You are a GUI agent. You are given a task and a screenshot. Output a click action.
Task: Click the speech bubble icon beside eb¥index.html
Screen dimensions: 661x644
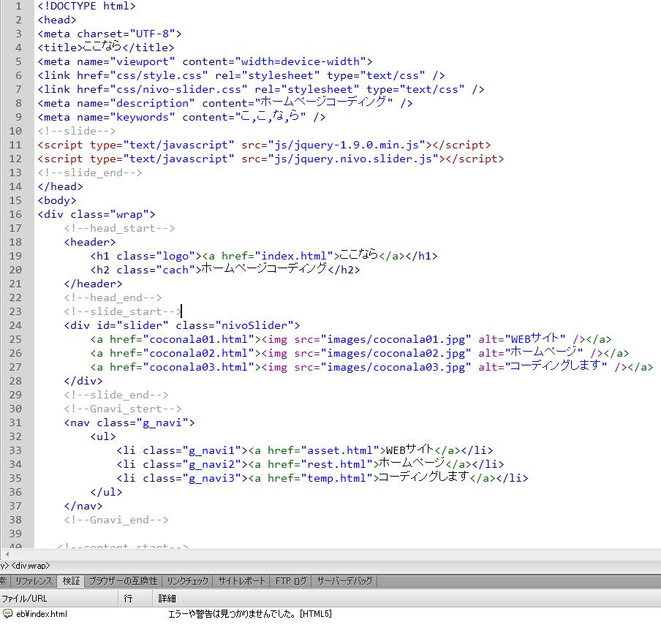[7, 613]
